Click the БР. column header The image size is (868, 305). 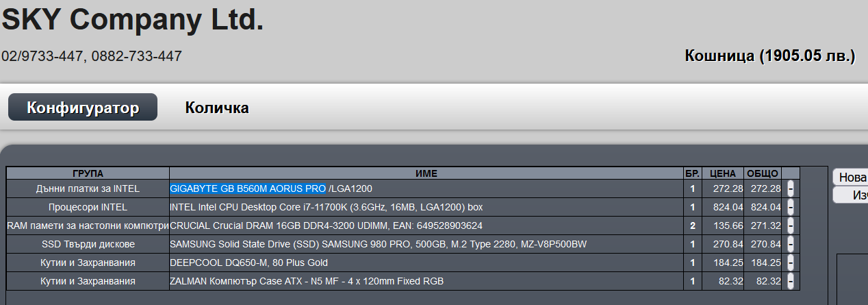coord(692,173)
